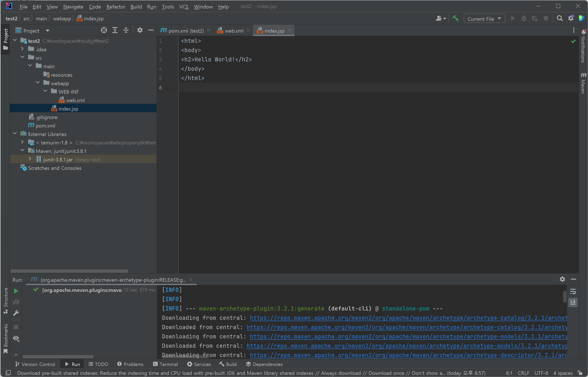Switch to the pom.xml (test2) tab
The width and height of the screenshot is (588, 377).
(x=186, y=30)
